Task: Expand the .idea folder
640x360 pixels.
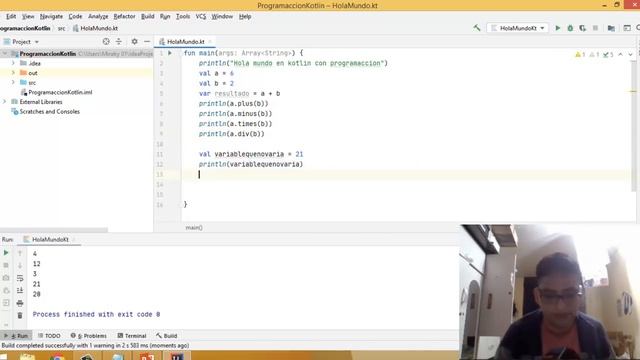Action: pyautogui.click(x=13, y=63)
